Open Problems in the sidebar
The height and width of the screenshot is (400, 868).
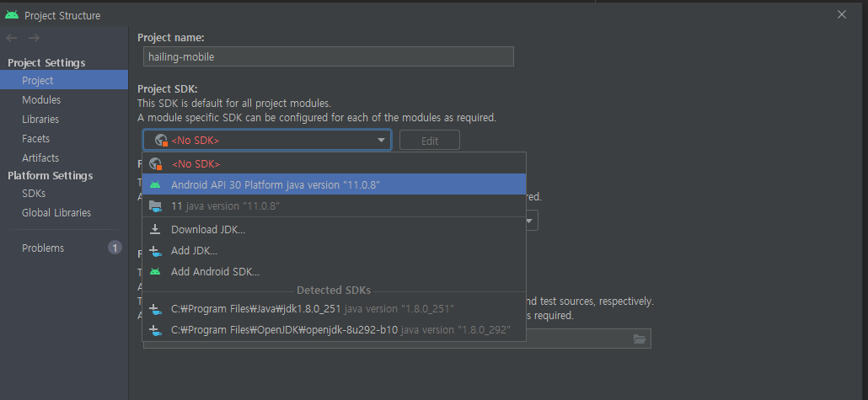pos(64,248)
